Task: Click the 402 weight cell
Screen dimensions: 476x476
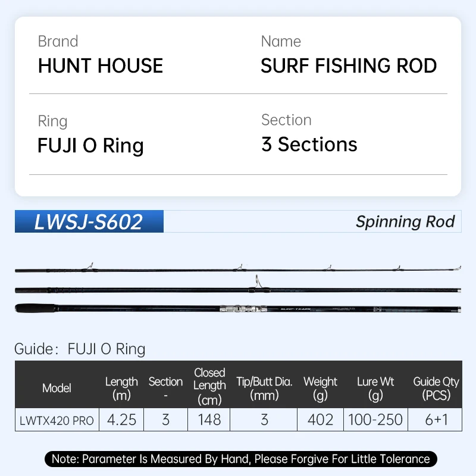Action: pyautogui.click(x=320, y=419)
